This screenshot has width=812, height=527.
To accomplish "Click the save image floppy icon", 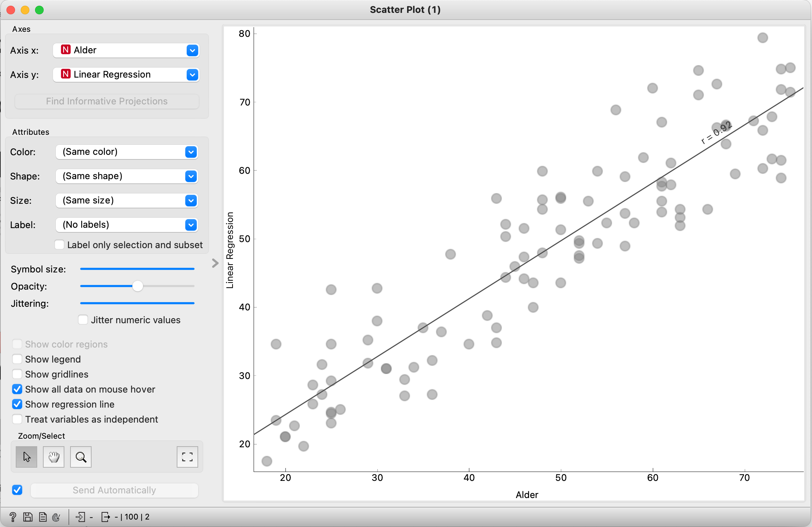I will click(28, 517).
